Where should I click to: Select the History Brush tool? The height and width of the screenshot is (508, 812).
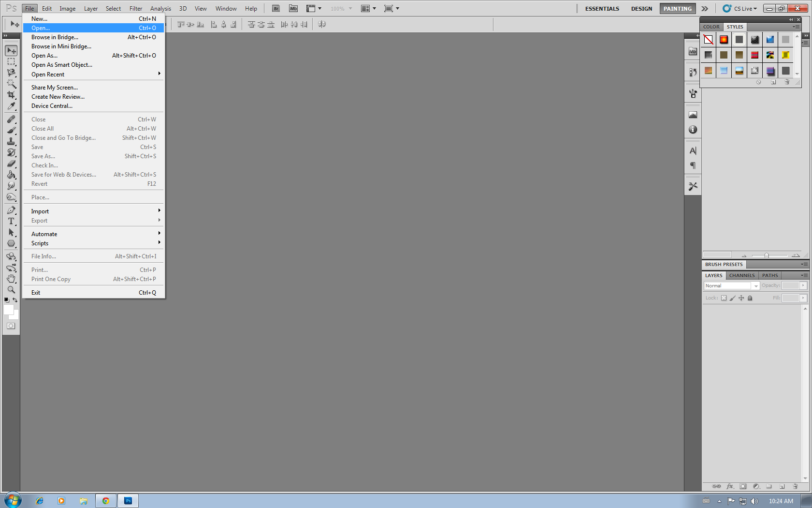point(11,152)
